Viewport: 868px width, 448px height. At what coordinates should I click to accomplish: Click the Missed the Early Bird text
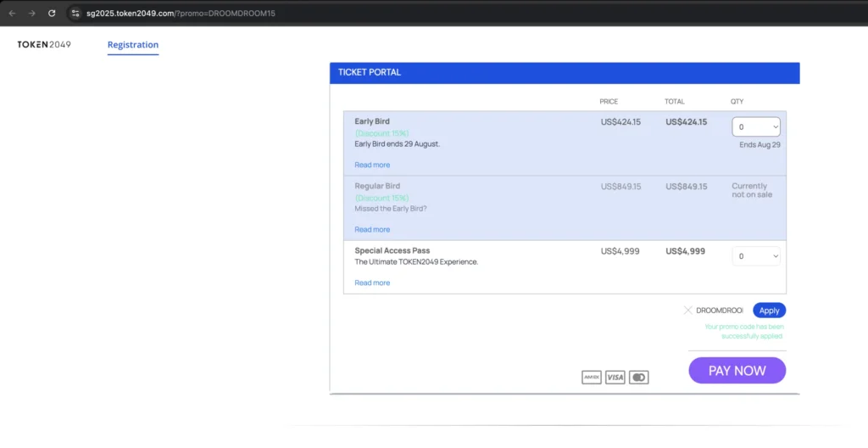pyautogui.click(x=390, y=209)
